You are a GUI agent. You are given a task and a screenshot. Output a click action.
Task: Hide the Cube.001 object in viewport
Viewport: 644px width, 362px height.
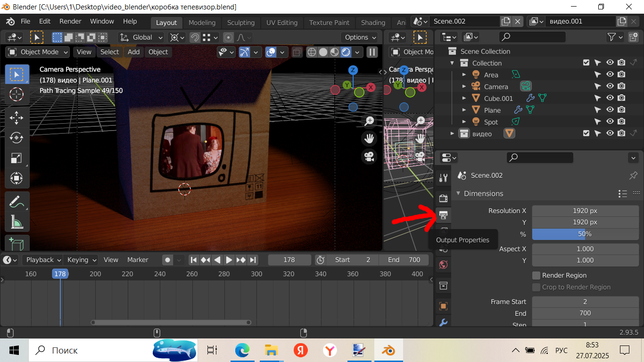point(610,98)
